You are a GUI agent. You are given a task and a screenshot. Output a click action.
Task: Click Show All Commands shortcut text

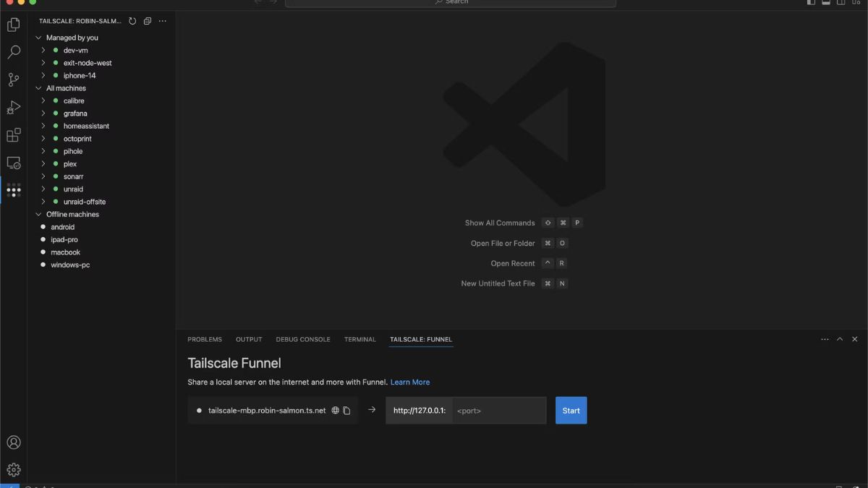(x=500, y=223)
